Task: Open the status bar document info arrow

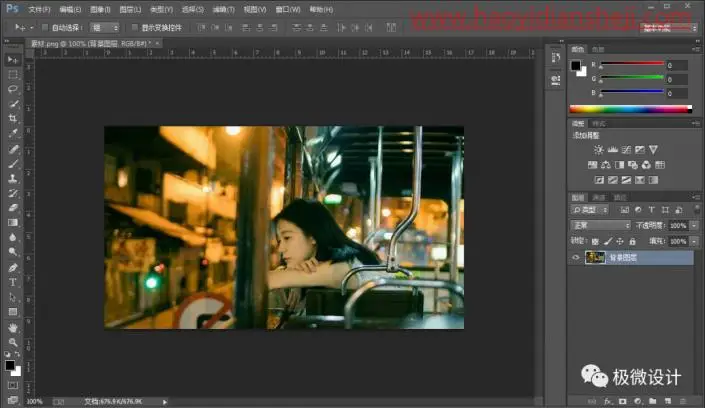Action: pos(165,402)
